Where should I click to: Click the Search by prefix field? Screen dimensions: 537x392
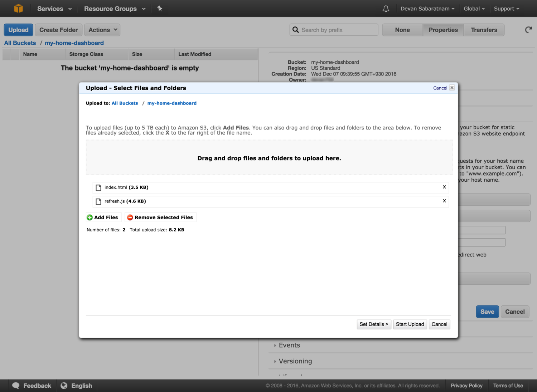pyautogui.click(x=334, y=30)
